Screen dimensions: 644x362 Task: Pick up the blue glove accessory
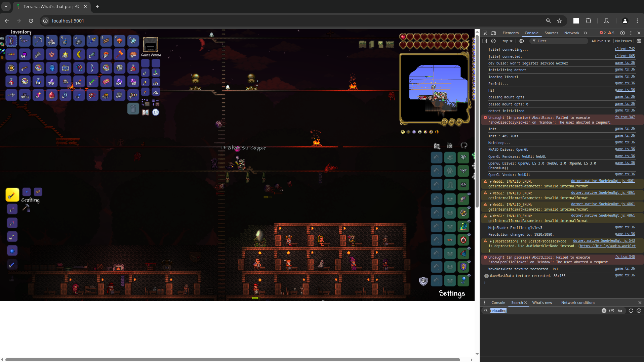point(52,68)
